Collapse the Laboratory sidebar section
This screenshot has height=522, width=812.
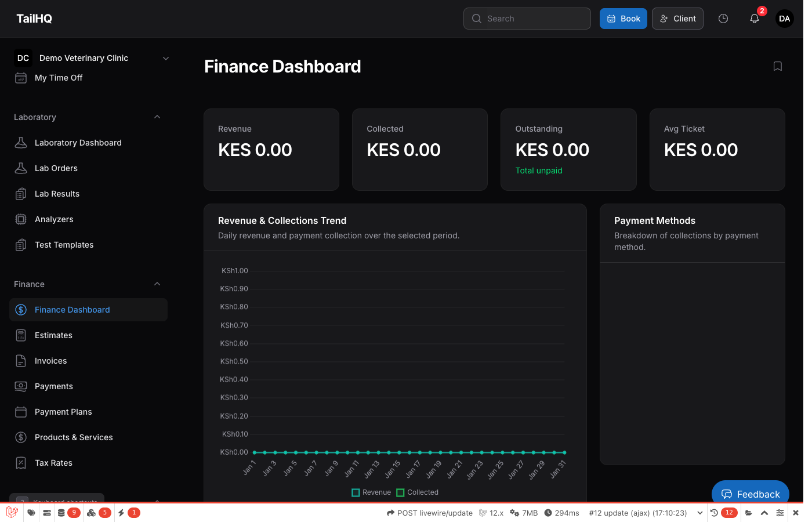tap(157, 117)
